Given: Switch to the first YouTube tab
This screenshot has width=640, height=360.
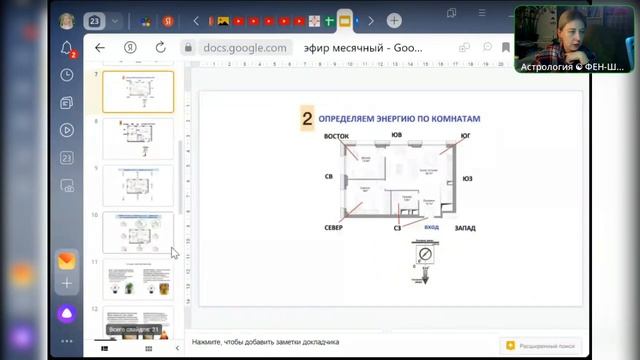Looking at the screenshot, I should point(239,21).
